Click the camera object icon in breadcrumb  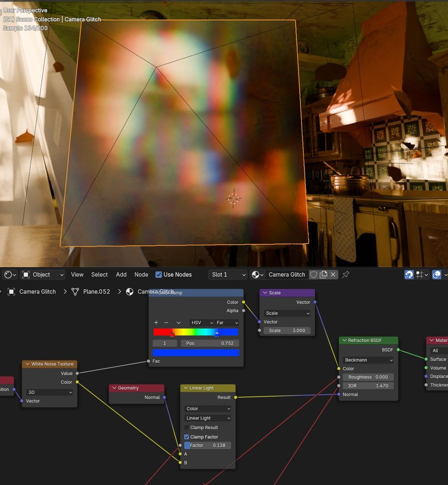click(x=12, y=291)
